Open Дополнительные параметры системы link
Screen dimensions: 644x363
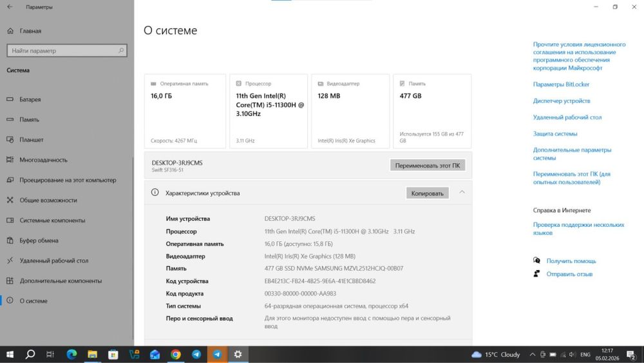click(x=572, y=153)
